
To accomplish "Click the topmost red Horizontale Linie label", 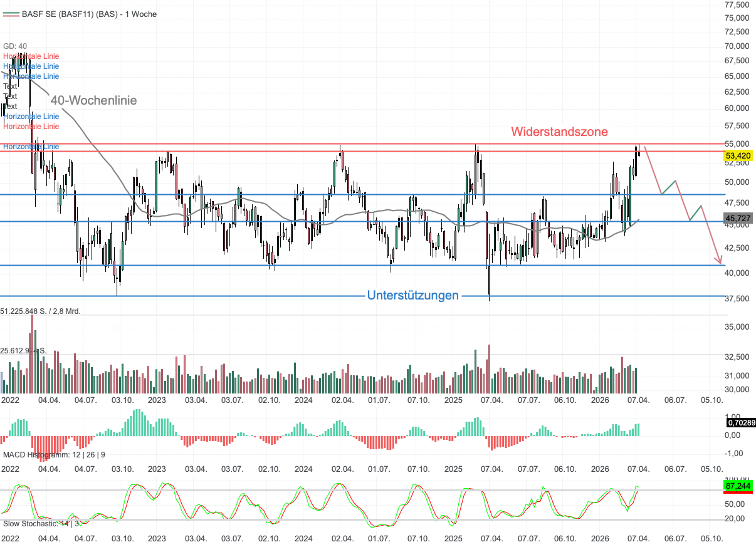I will click(31, 56).
